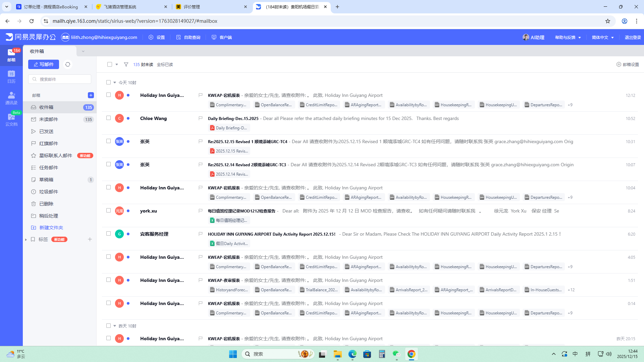Viewport: 644px width, 362px height.
Task: Click the blue add mailbox plus icon
Action: point(91,95)
